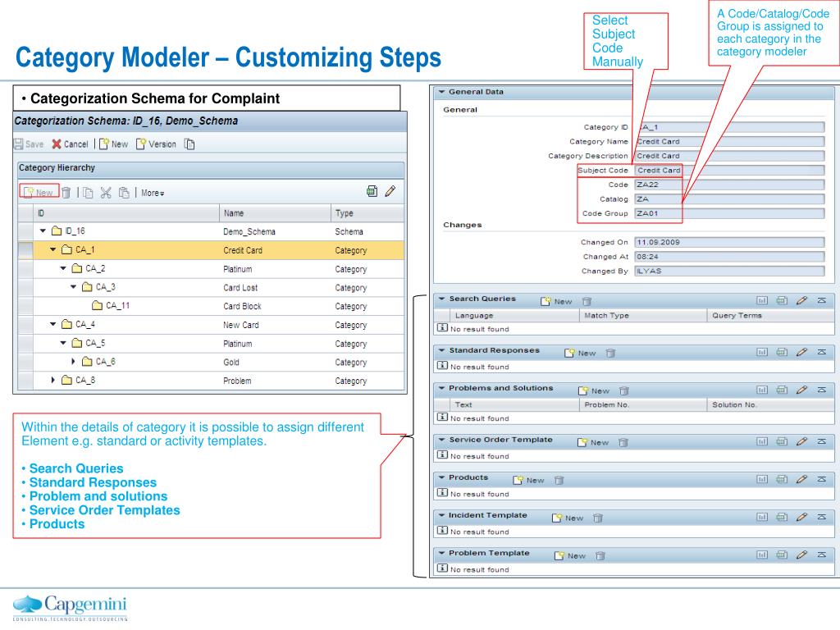
Task: Click chart icon in Service Order Template header
Action: pos(762,441)
